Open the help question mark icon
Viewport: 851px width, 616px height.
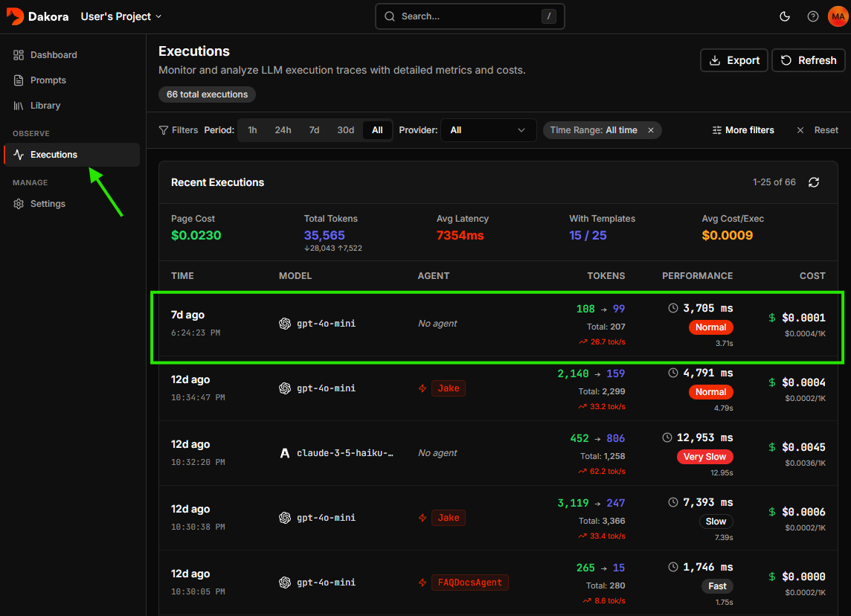tap(812, 16)
